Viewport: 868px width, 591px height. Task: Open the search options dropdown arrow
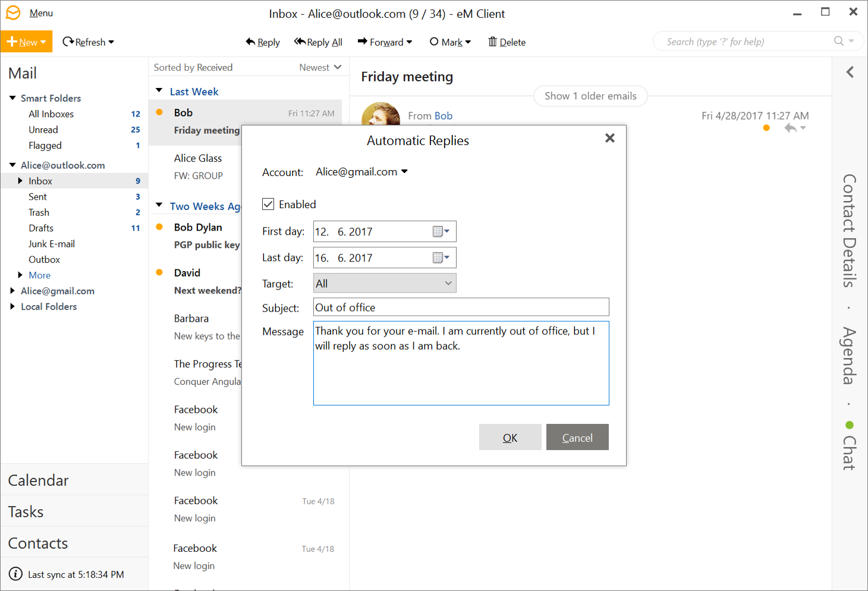tap(851, 41)
